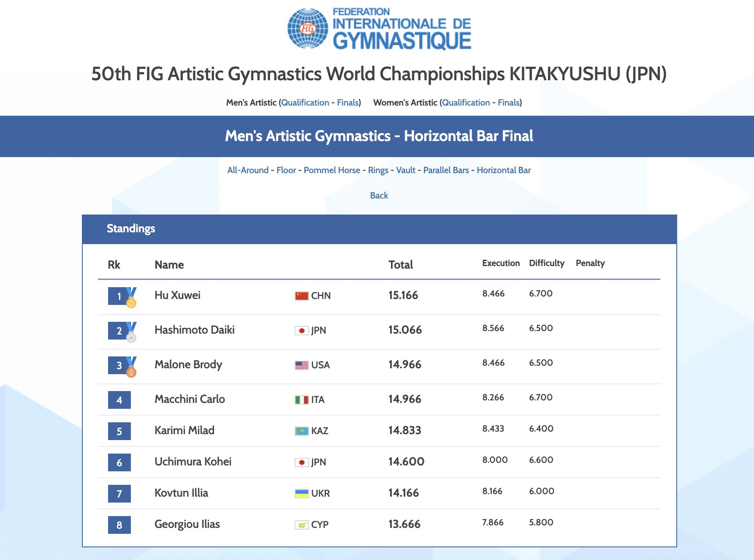Open Women's Artistic Finals link

508,103
